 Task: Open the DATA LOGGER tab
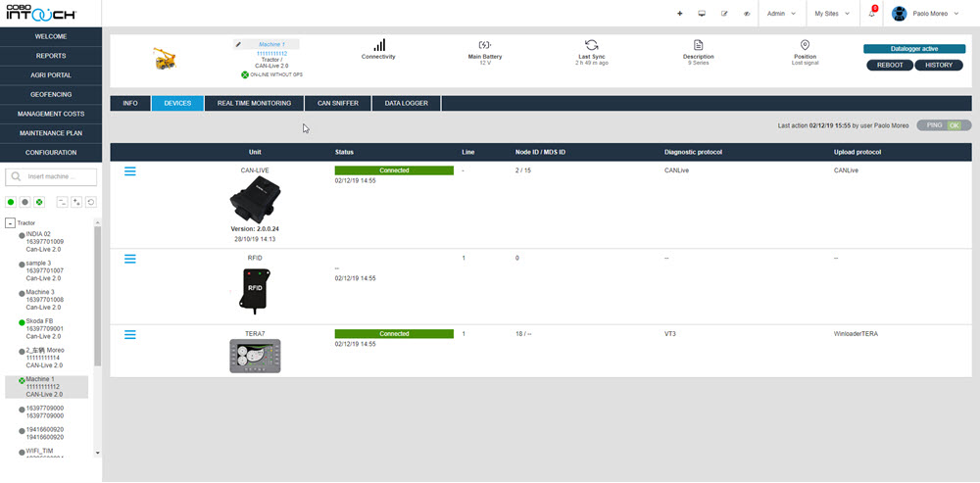tap(407, 103)
